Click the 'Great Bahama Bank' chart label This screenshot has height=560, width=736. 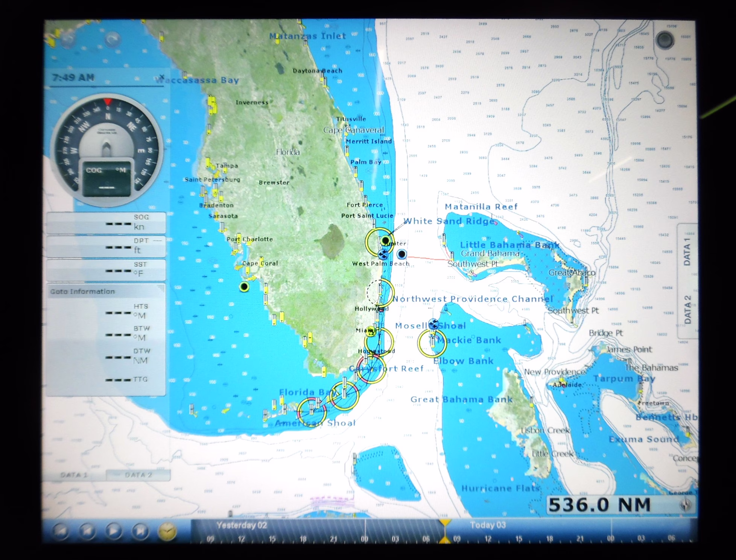point(462,399)
